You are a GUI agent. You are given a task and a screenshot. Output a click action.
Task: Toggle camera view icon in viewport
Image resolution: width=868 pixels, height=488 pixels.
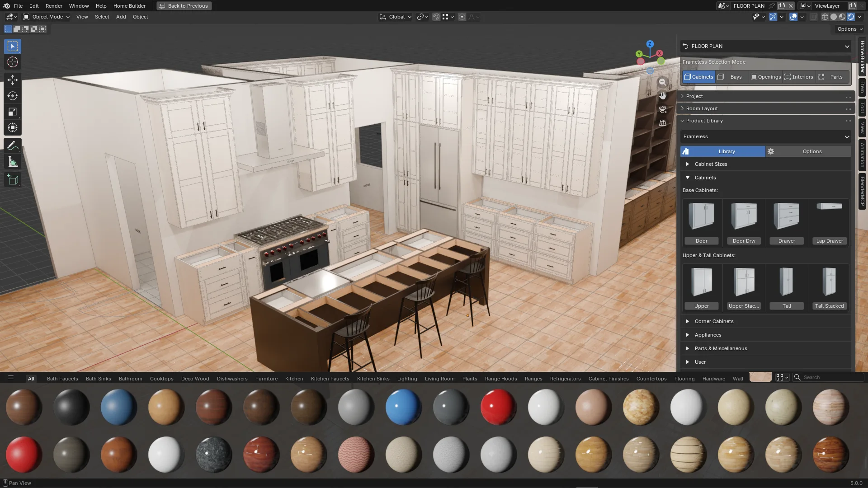662,109
